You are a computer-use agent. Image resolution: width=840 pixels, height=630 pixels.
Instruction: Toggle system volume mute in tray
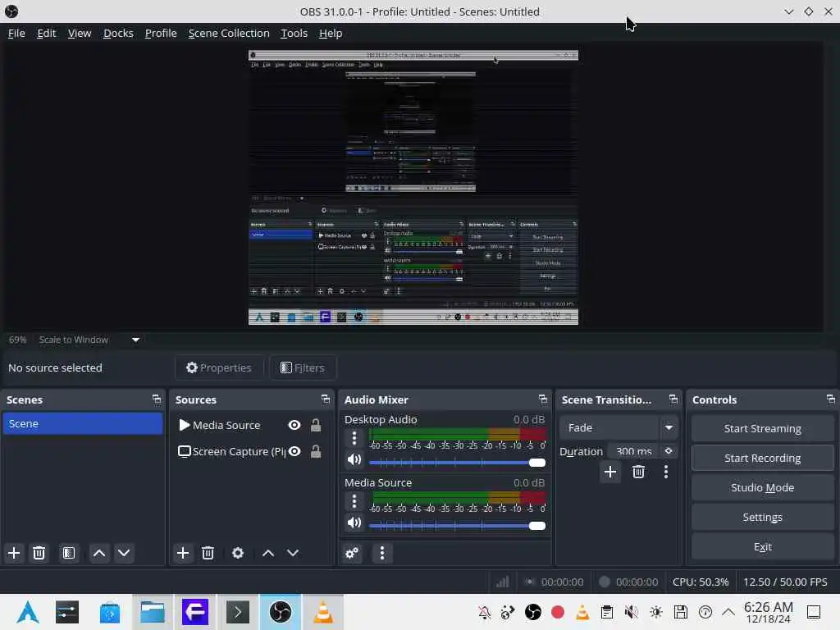(x=632, y=612)
